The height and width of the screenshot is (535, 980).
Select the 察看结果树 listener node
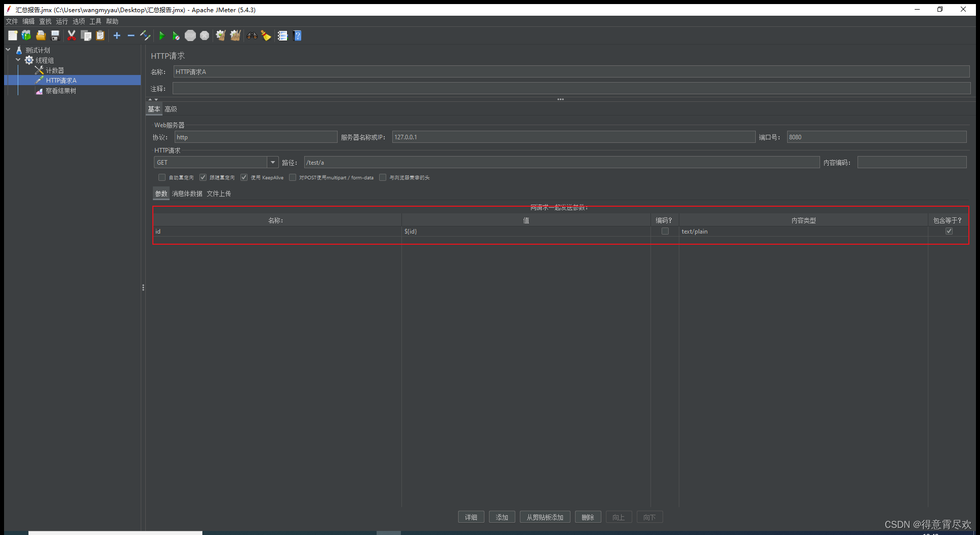(x=61, y=91)
